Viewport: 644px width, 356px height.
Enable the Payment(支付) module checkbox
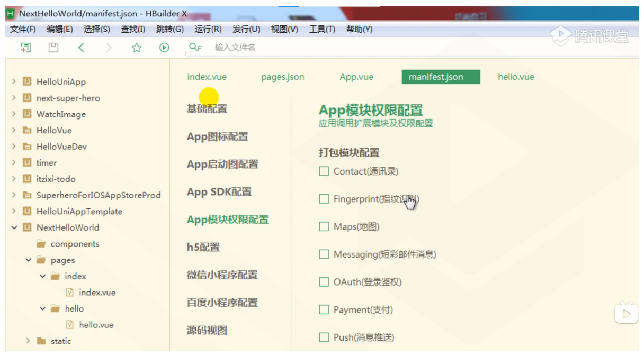click(x=324, y=309)
